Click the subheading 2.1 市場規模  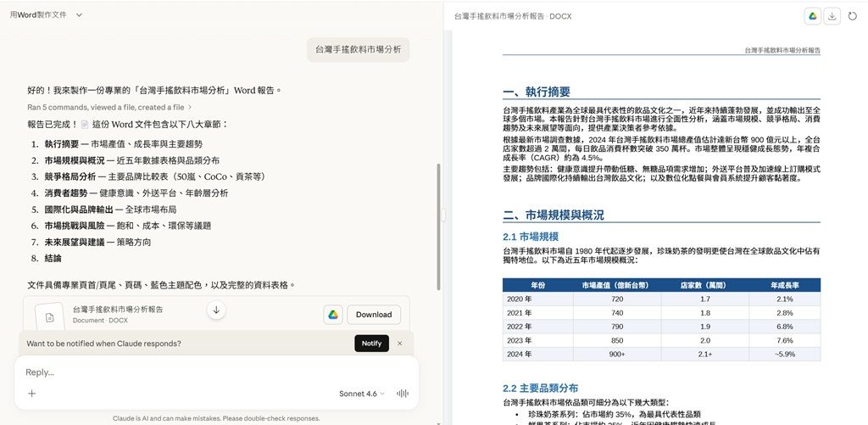pyautogui.click(x=531, y=237)
